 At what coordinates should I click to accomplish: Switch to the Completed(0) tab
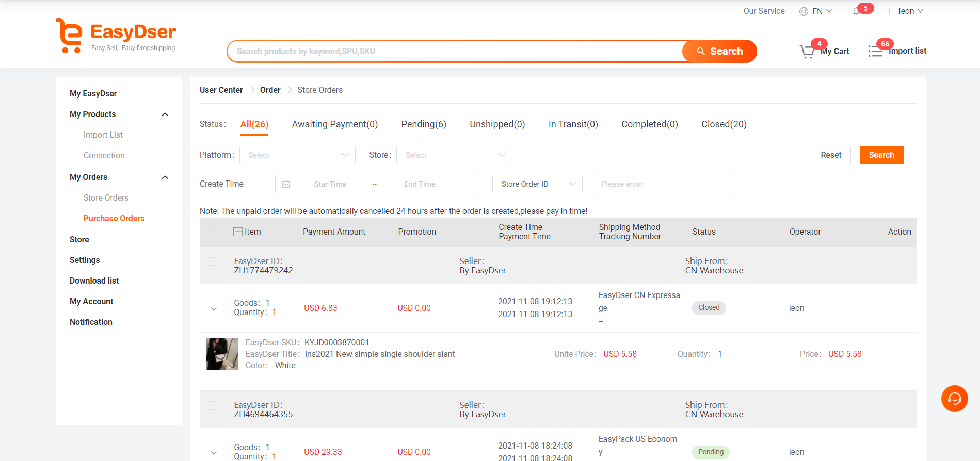[x=650, y=124]
